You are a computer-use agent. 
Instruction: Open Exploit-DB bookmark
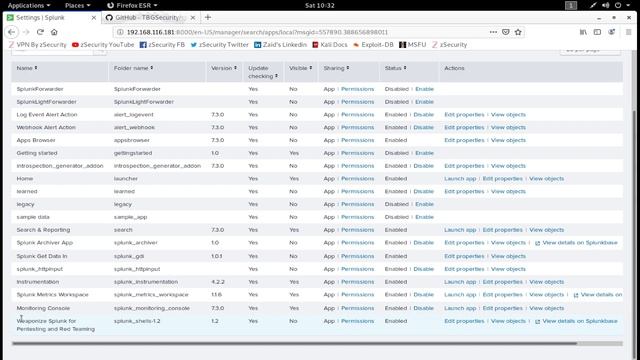373,44
